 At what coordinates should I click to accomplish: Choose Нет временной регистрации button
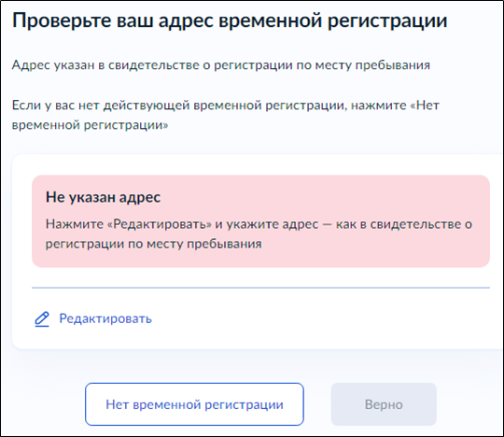(194, 404)
